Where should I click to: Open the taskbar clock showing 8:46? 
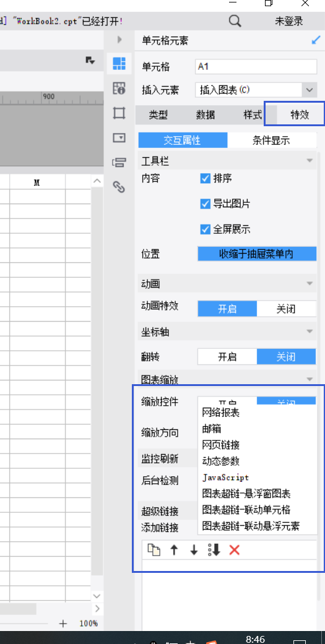click(x=255, y=640)
